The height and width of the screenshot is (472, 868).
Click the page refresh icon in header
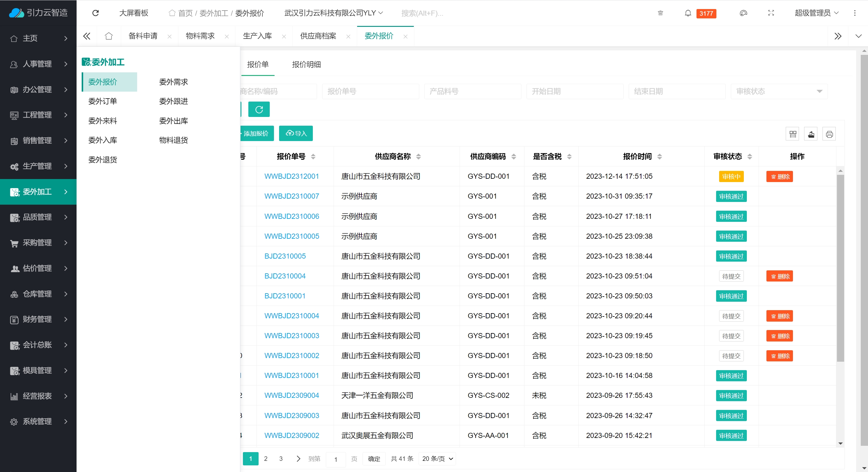(x=95, y=13)
